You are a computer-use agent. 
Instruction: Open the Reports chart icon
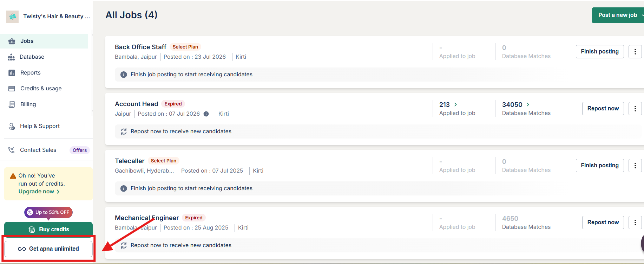click(12, 73)
